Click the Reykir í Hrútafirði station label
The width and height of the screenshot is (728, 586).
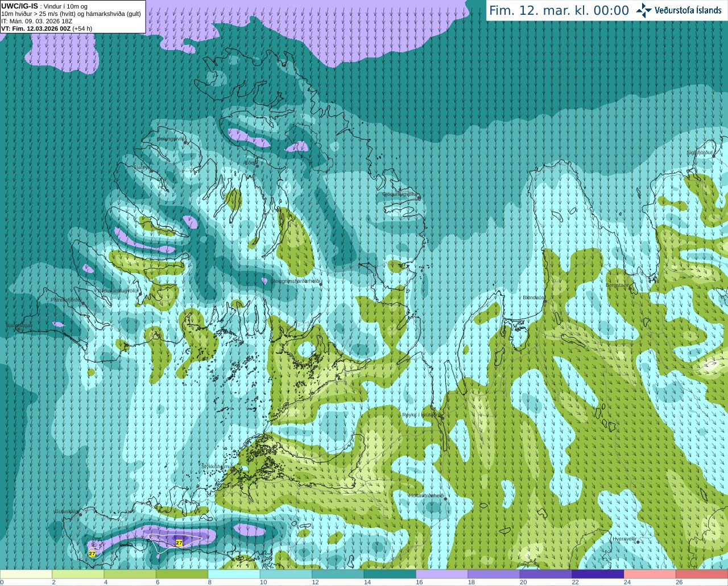pyautogui.click(x=421, y=415)
